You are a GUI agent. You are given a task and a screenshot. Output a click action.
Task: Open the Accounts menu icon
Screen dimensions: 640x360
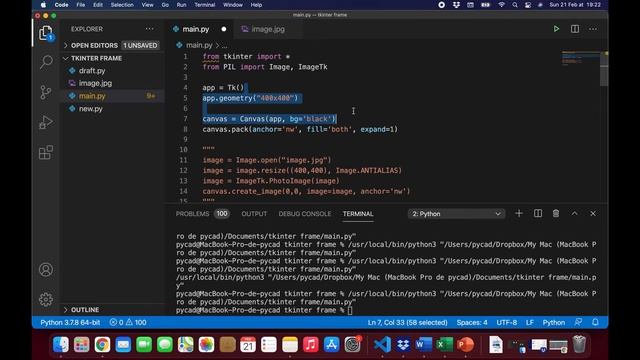[x=46, y=270]
